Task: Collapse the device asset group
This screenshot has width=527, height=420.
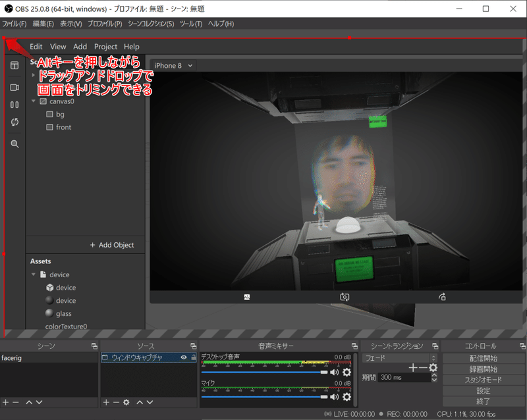Action: pos(34,275)
